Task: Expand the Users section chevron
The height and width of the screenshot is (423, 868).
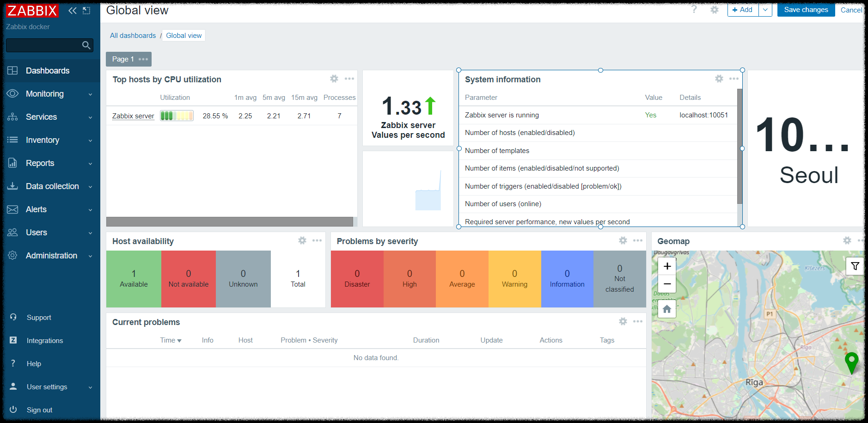Action: [x=91, y=233]
